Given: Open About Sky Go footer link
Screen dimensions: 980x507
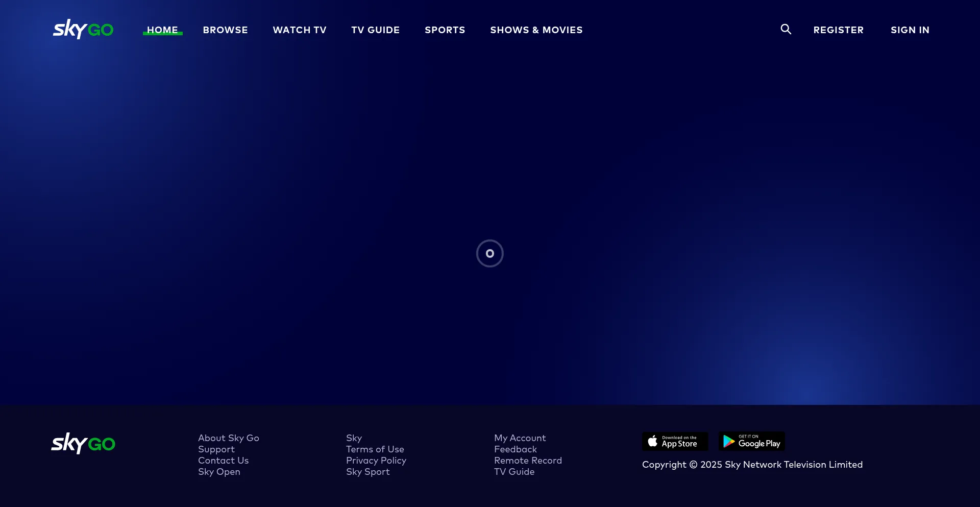Looking at the screenshot, I should point(228,438).
